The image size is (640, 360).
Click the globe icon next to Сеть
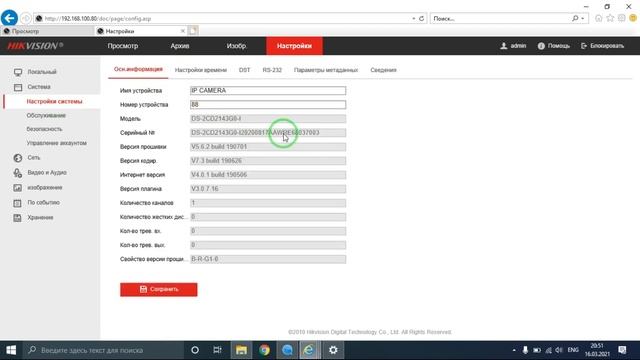[x=18, y=158]
